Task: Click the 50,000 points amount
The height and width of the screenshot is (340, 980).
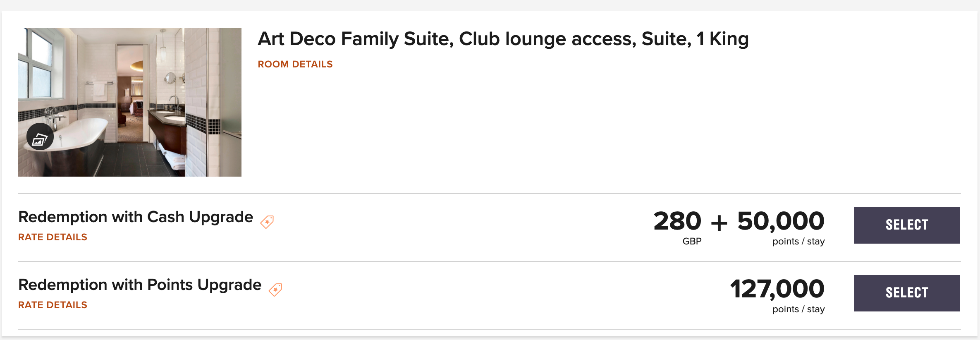Action: pos(781,221)
